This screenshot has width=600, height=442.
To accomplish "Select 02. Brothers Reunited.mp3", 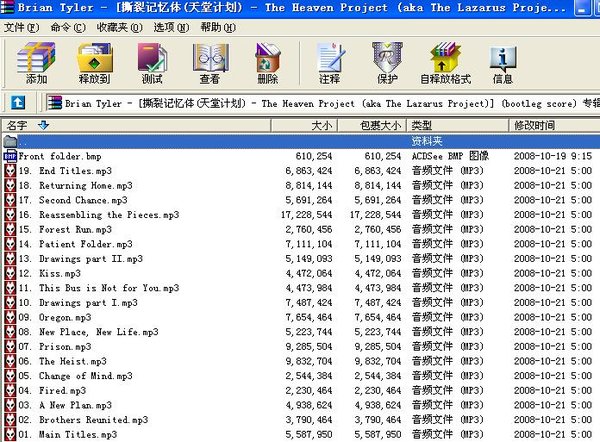I will (x=83, y=420).
